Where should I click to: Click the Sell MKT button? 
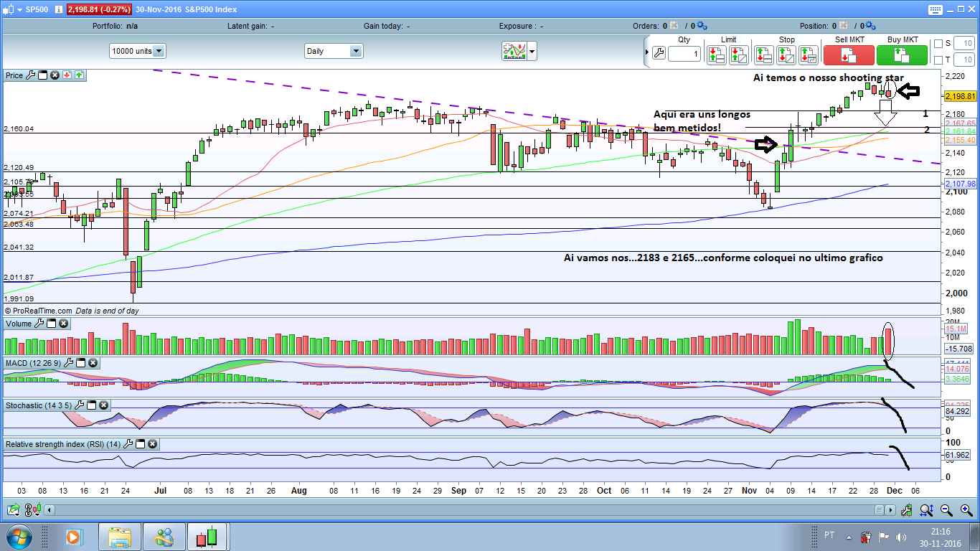point(849,55)
